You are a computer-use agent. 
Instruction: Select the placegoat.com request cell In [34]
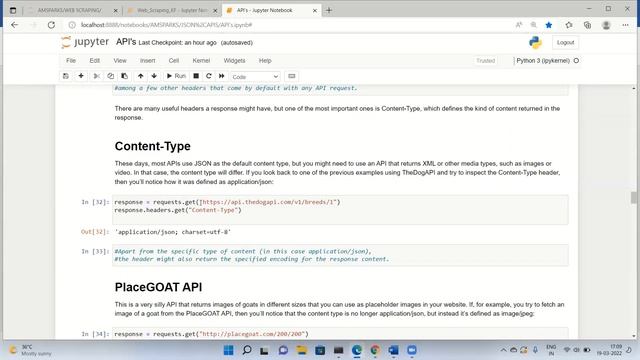tap(340, 333)
